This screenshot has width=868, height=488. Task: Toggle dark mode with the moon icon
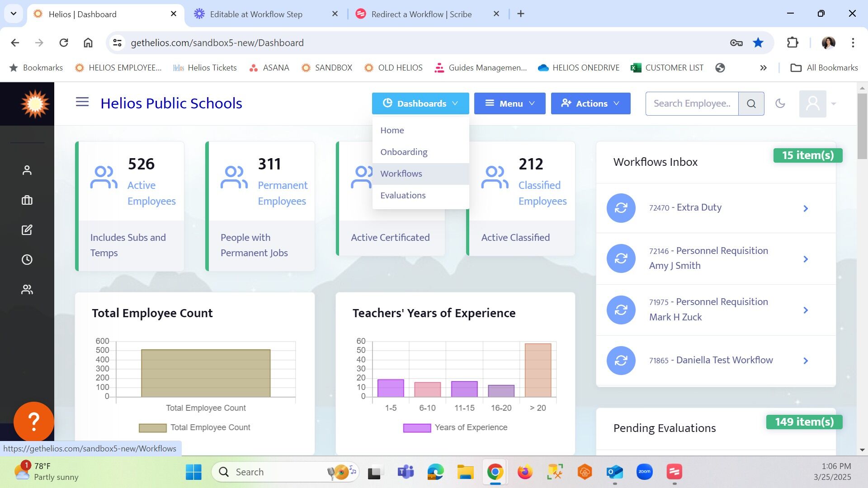[x=780, y=103]
